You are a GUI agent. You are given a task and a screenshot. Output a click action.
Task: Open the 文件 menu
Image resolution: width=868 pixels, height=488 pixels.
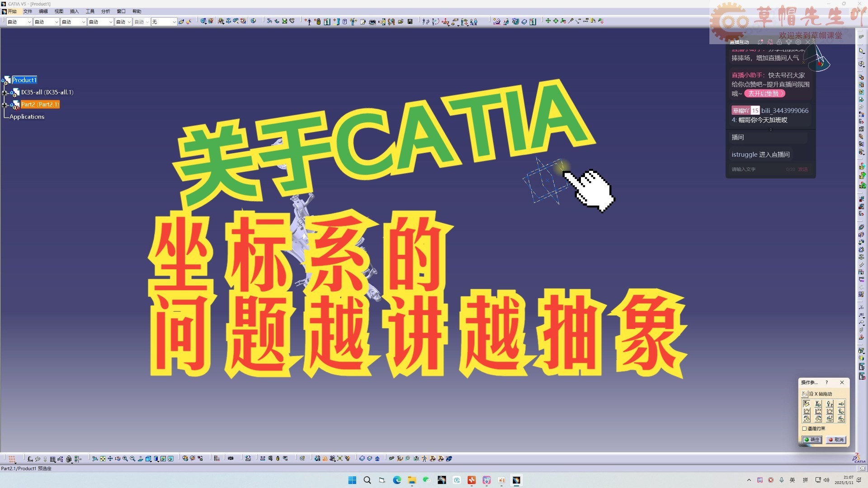tap(28, 11)
